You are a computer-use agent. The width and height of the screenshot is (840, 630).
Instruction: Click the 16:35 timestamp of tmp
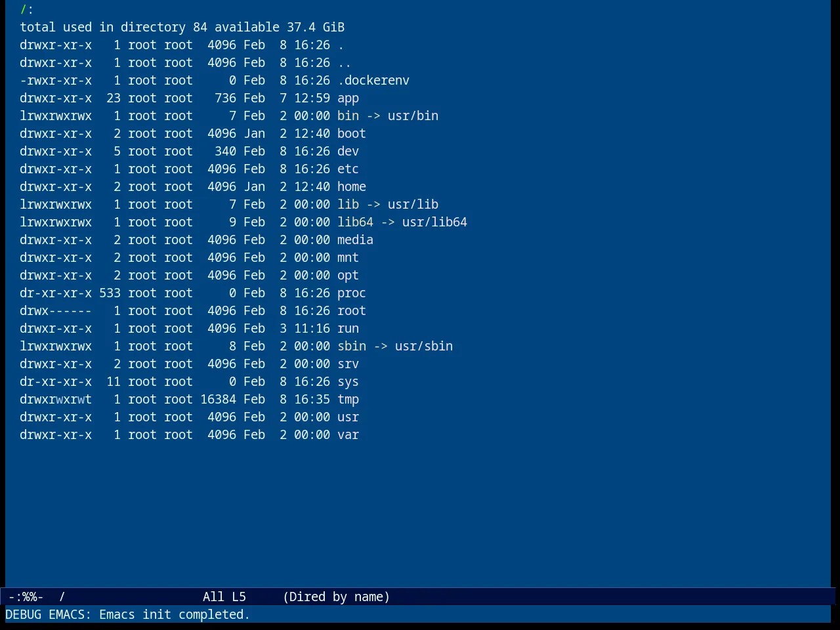(x=312, y=400)
